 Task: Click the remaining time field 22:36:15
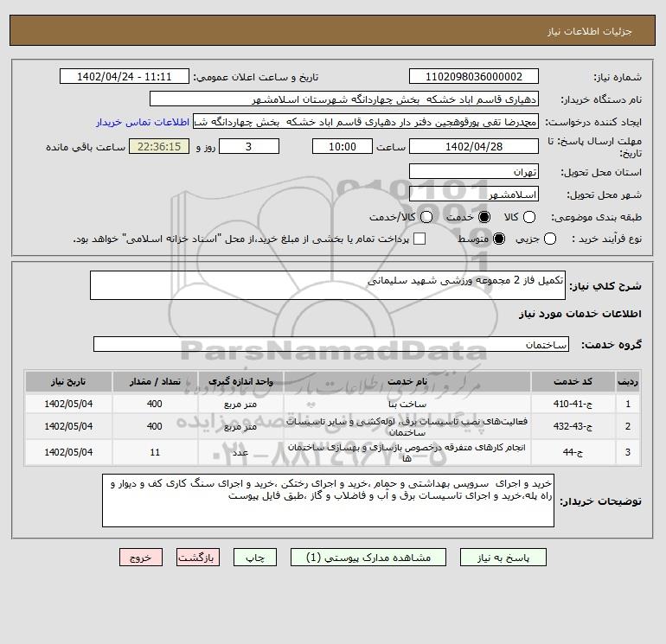tap(159, 146)
